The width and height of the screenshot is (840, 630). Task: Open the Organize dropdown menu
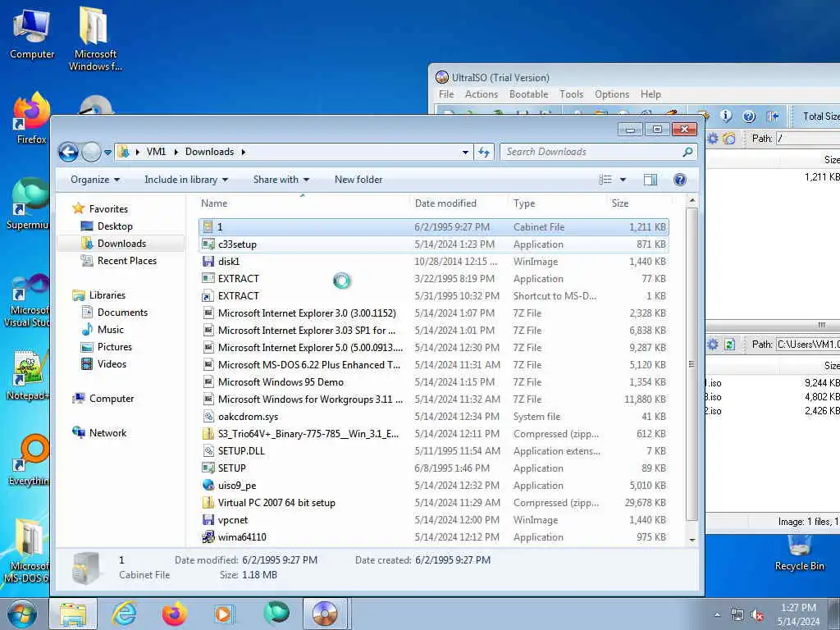coord(95,180)
